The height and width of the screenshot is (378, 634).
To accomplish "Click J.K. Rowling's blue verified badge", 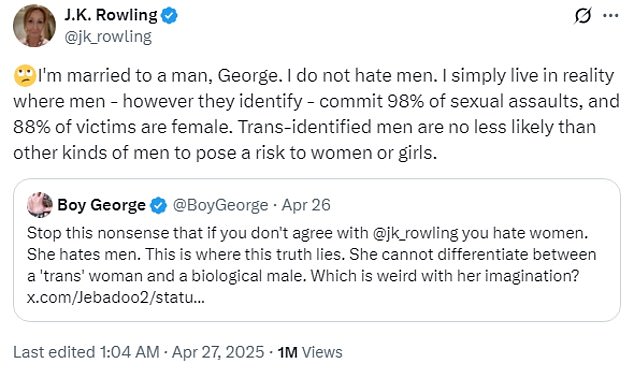I will pyautogui.click(x=169, y=16).
